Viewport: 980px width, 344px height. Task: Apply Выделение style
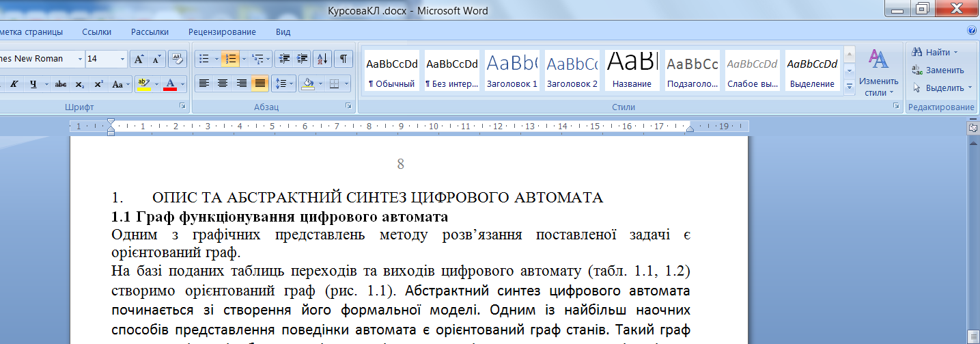click(813, 70)
